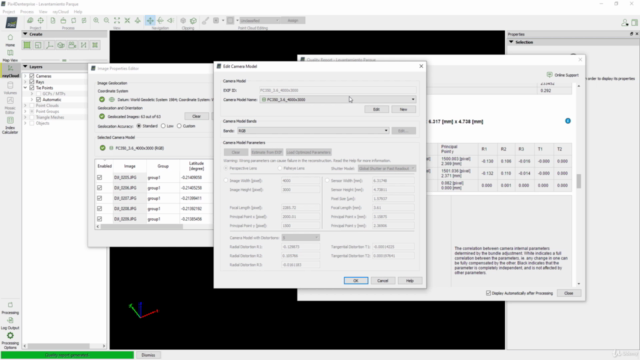Expand the Cameras tree node
Screen dimensions: 640x360
[25, 76]
